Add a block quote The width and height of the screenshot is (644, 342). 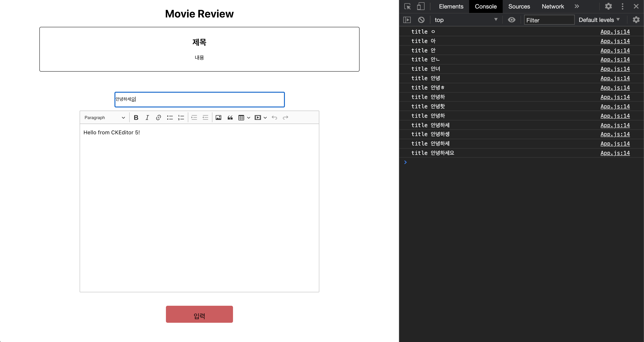click(x=230, y=118)
